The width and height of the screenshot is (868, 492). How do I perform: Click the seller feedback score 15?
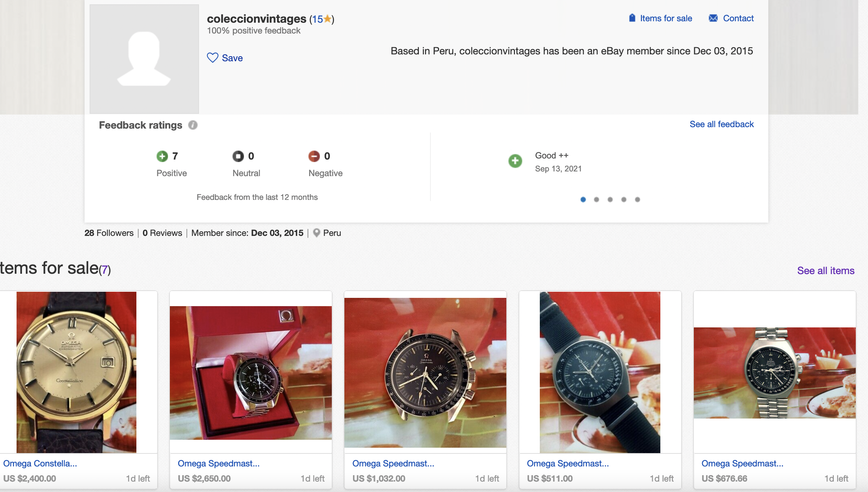click(x=317, y=19)
